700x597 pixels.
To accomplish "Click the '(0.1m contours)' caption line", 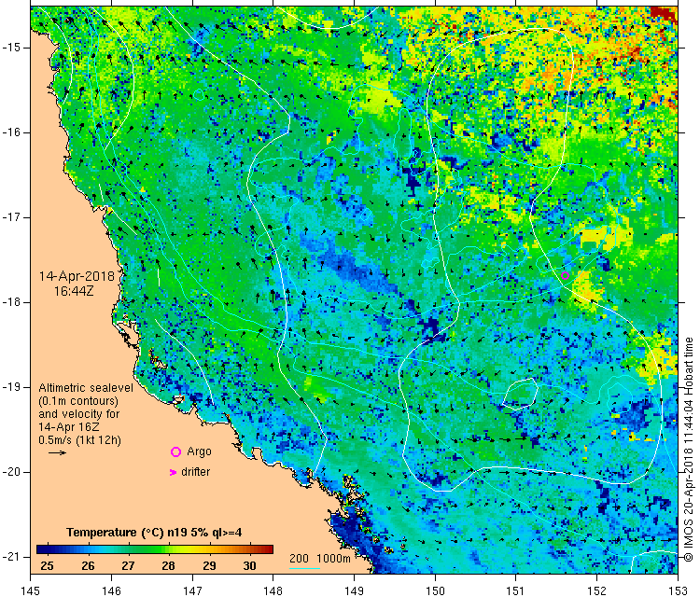I will click(x=78, y=401).
